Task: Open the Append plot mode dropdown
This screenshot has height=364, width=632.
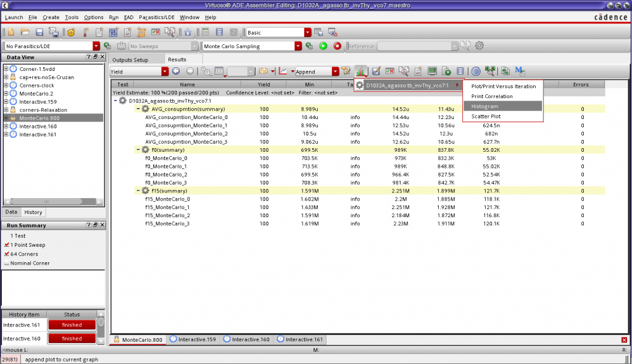Action: pos(335,72)
